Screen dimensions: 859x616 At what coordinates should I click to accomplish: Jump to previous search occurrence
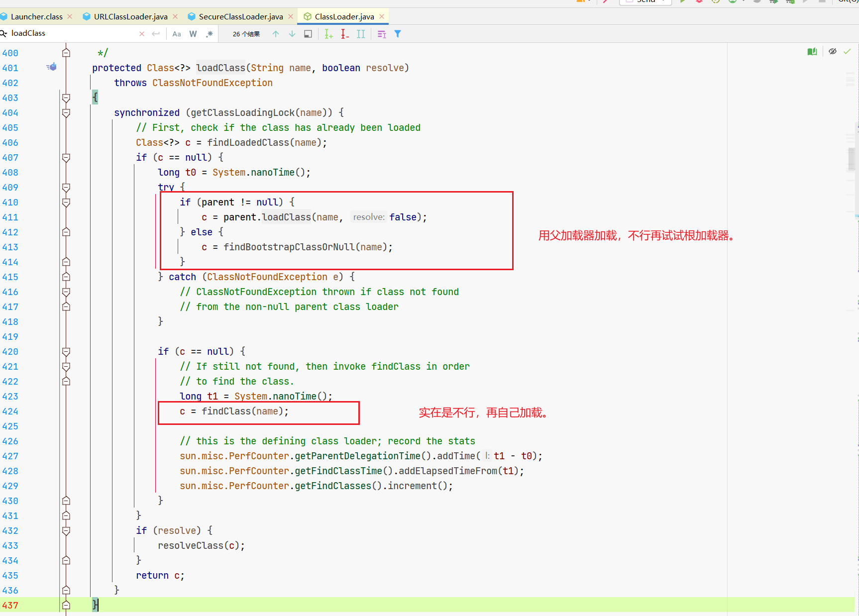(276, 34)
